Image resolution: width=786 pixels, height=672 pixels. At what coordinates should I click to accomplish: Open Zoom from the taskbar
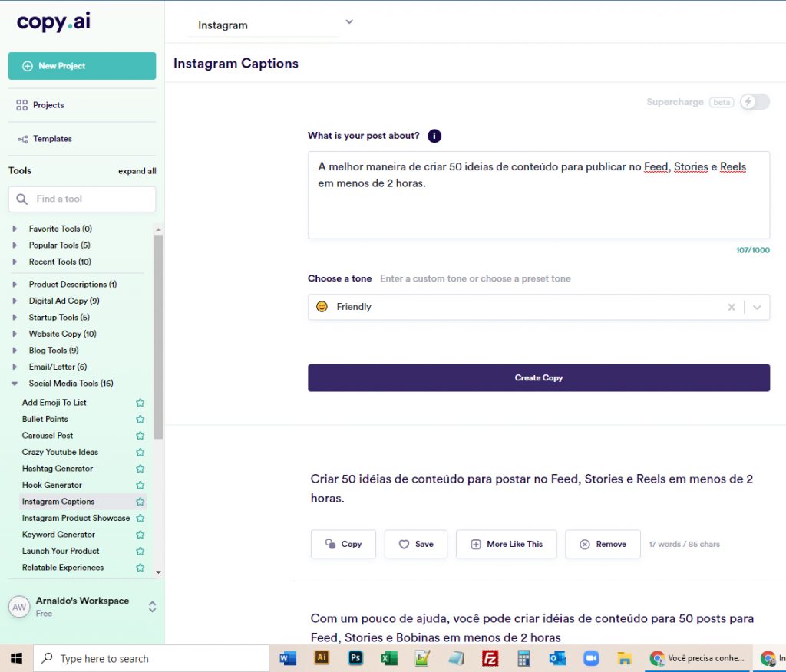(591, 658)
